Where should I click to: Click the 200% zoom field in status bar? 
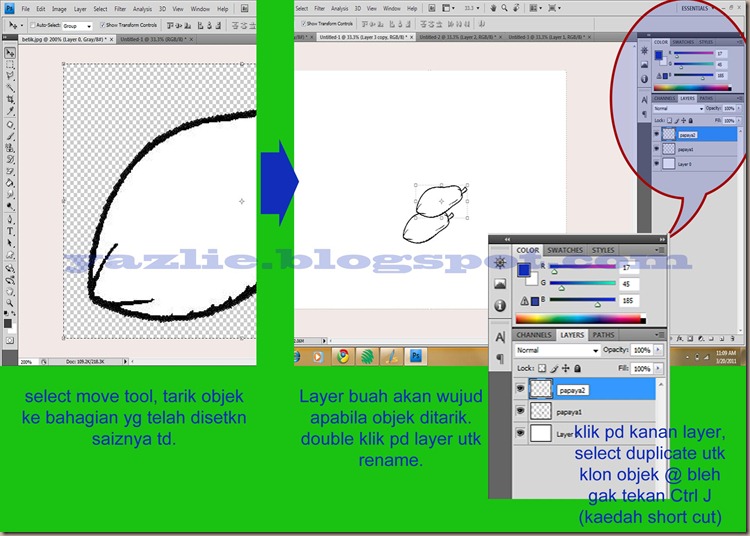pyautogui.click(x=28, y=362)
